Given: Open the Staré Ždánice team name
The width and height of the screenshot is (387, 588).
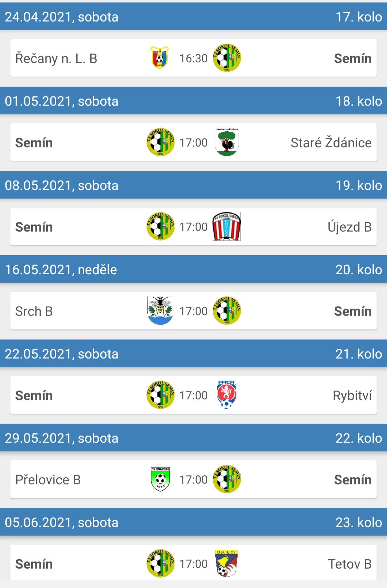Looking at the screenshot, I should [331, 143].
